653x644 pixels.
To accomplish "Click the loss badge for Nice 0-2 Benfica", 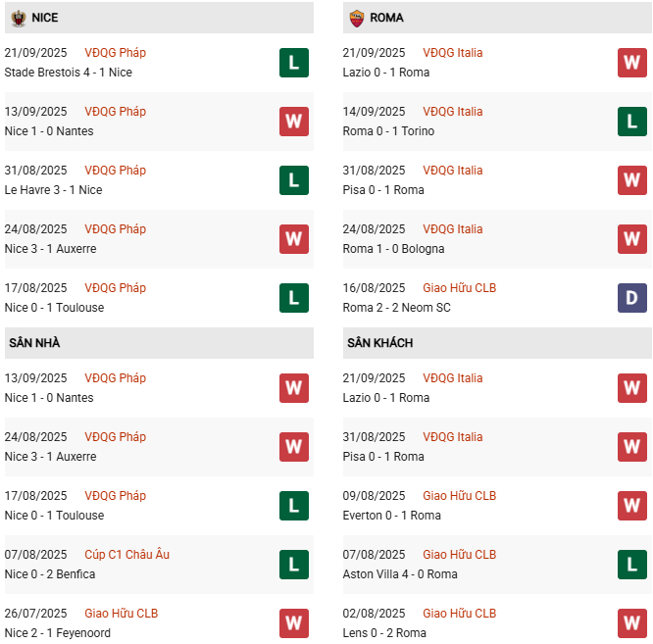I will (293, 565).
